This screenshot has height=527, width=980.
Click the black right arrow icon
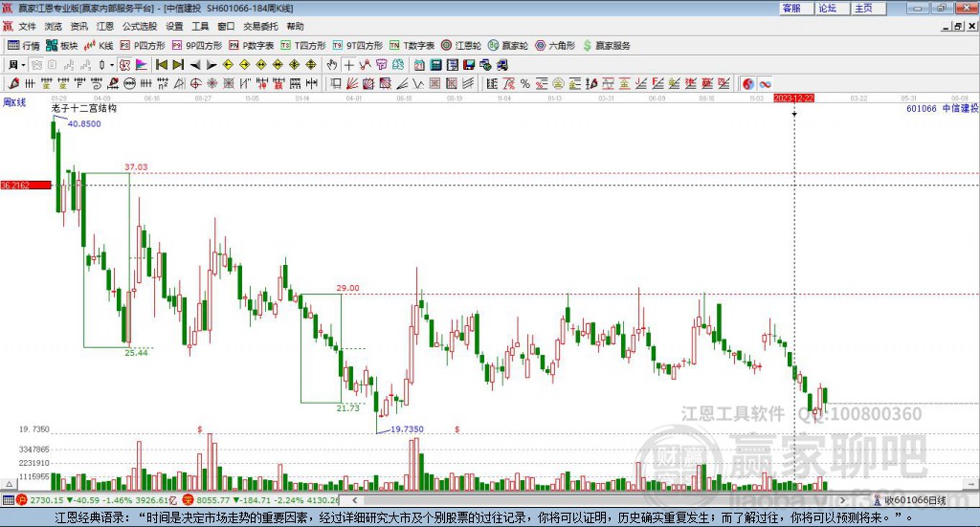pyautogui.click(x=212, y=65)
